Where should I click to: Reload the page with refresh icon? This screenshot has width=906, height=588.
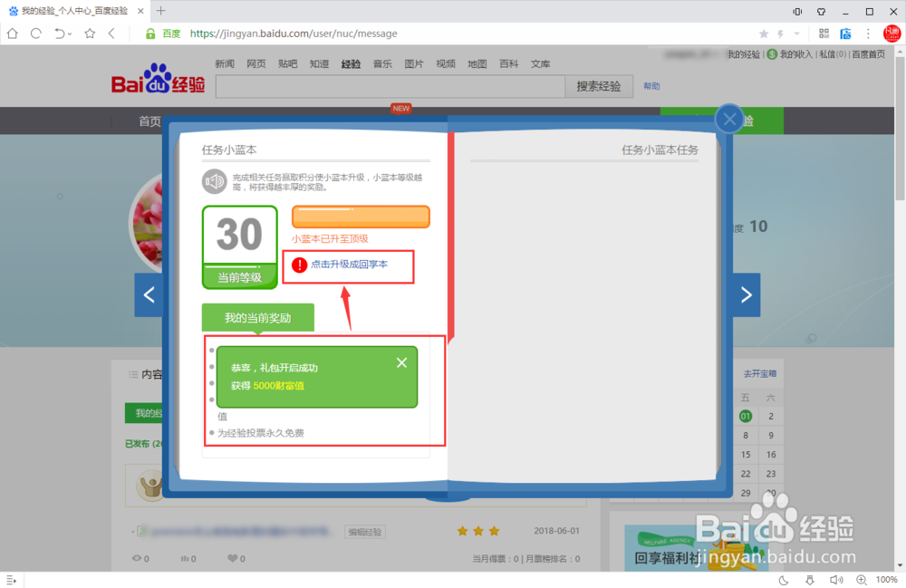(36, 34)
